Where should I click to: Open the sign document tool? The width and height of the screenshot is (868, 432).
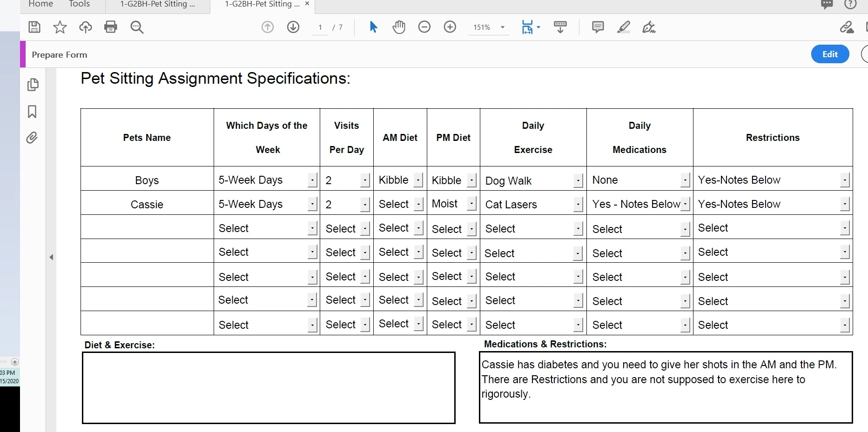[649, 27]
